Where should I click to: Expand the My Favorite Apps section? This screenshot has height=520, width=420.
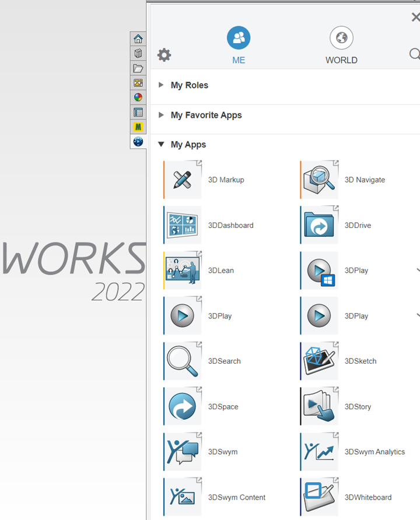click(161, 115)
